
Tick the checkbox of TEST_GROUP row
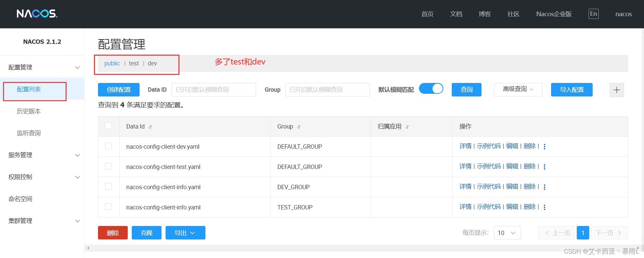click(108, 207)
